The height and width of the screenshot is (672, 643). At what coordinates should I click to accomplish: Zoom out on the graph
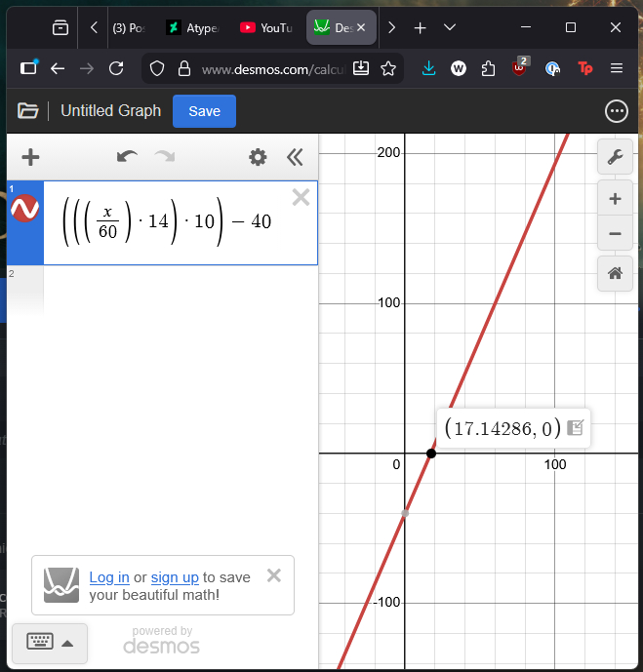click(615, 234)
